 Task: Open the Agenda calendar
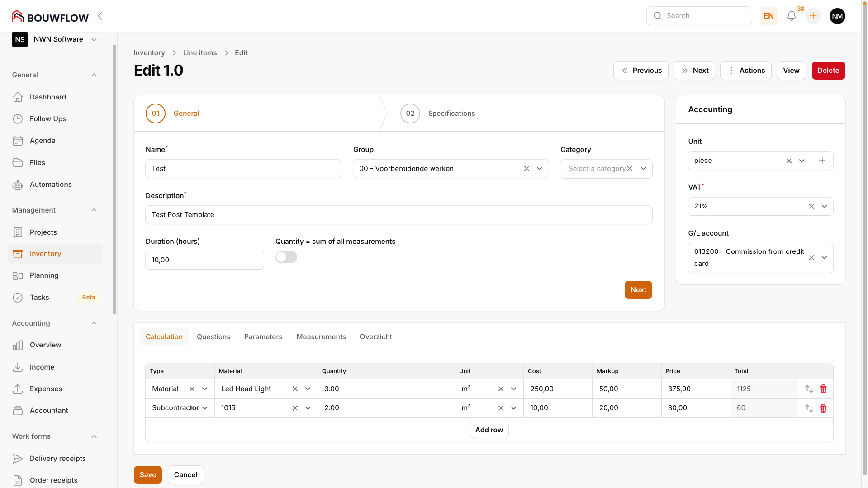point(43,141)
